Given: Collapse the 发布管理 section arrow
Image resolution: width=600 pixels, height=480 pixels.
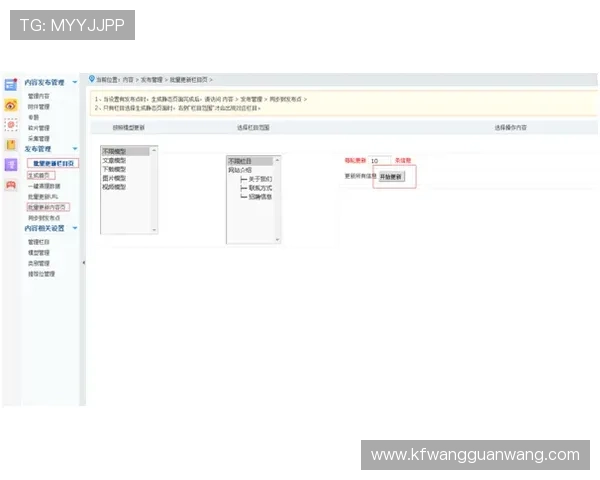Looking at the screenshot, I should 75,149.
